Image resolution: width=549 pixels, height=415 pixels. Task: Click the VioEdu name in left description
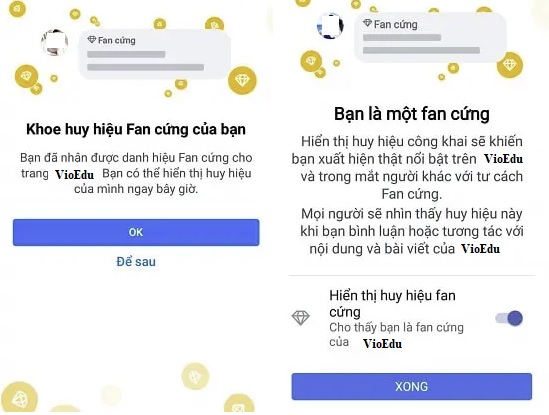pyautogui.click(x=75, y=175)
